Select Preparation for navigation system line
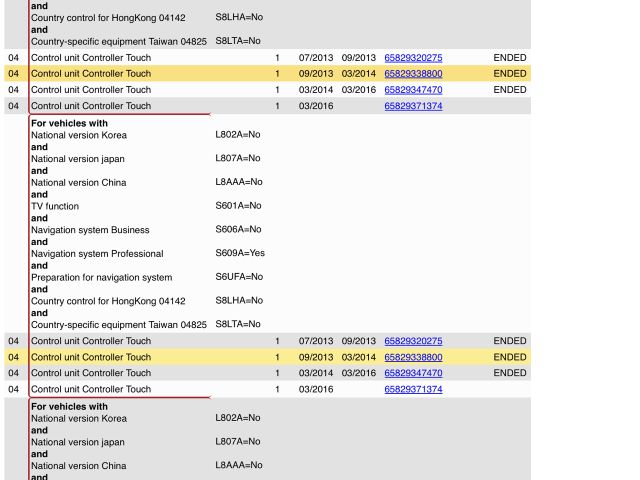 click(x=101, y=277)
